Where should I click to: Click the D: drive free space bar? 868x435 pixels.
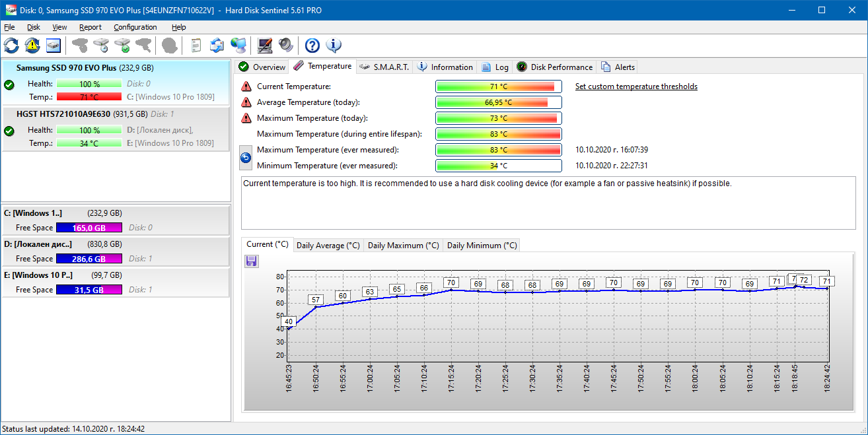89,259
